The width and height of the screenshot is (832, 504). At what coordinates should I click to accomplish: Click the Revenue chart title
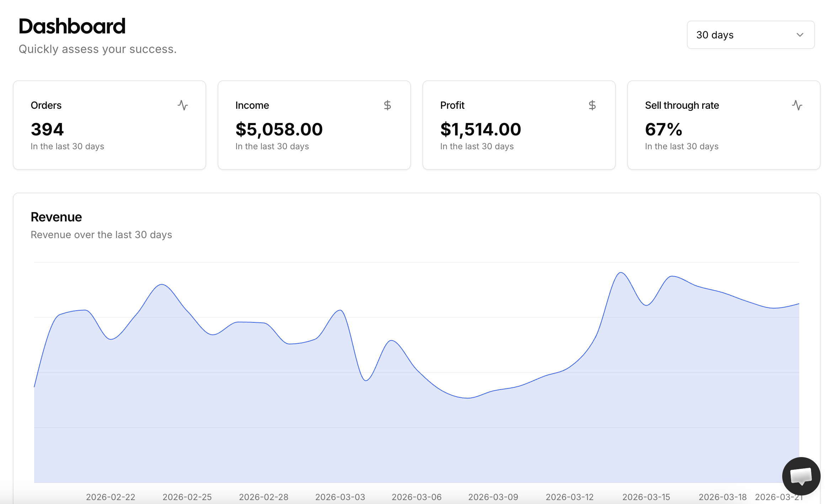coord(56,217)
